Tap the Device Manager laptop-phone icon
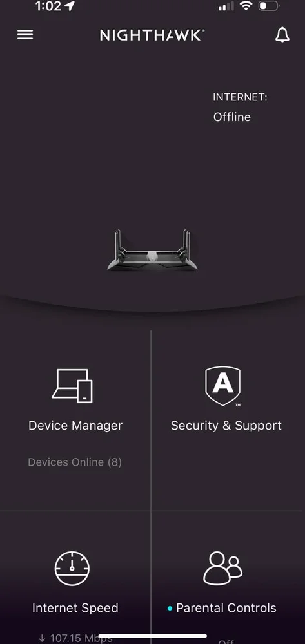 pyautogui.click(x=72, y=386)
